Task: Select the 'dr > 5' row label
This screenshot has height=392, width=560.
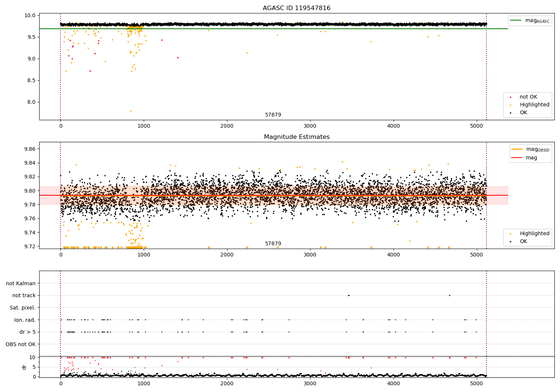Action: pyautogui.click(x=28, y=332)
